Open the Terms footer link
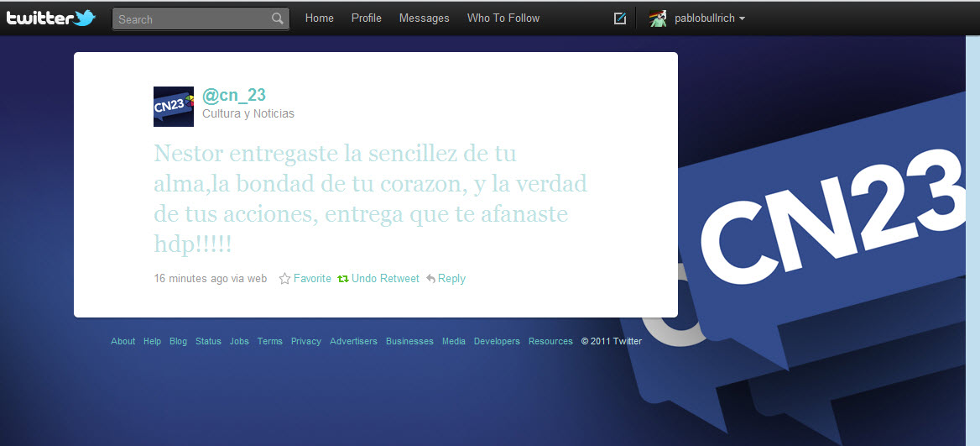The image size is (980, 446). pos(270,342)
